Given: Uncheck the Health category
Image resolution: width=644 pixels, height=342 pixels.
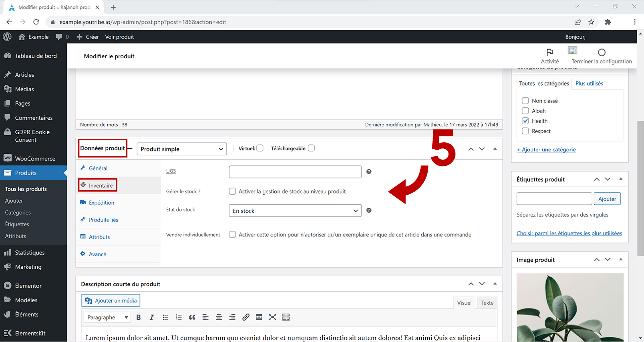Looking at the screenshot, I should (x=525, y=121).
